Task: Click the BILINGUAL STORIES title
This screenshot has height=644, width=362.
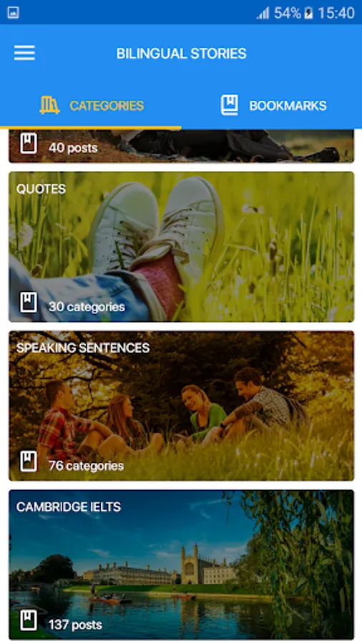Action: (x=182, y=54)
